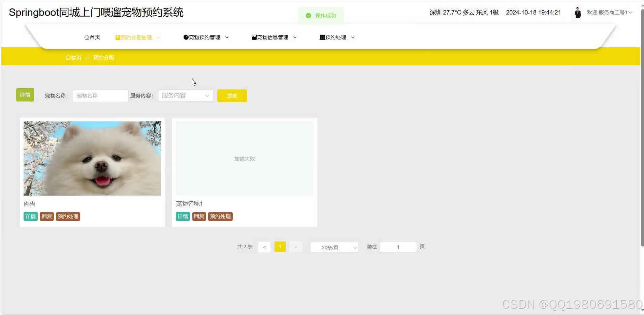The image size is (644, 315).
Task: Select the 宠物信息管理 navigation menu
Action: 272,37
